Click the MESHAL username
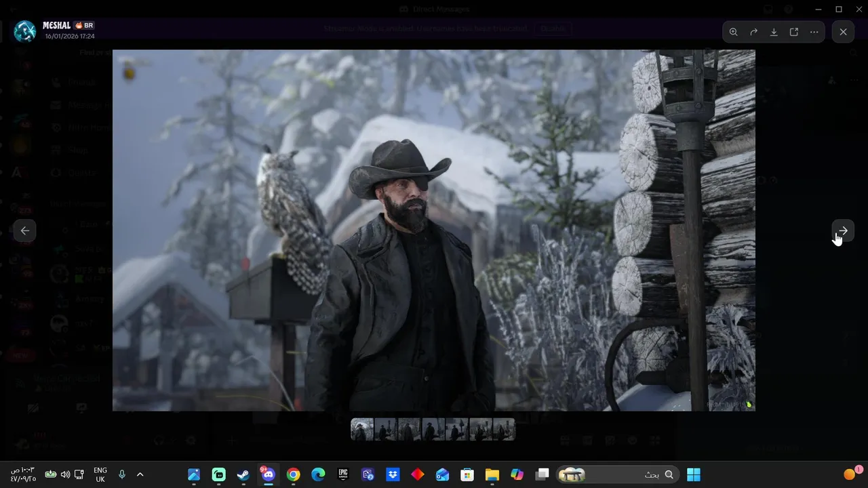The width and height of the screenshot is (868, 488). click(56, 26)
